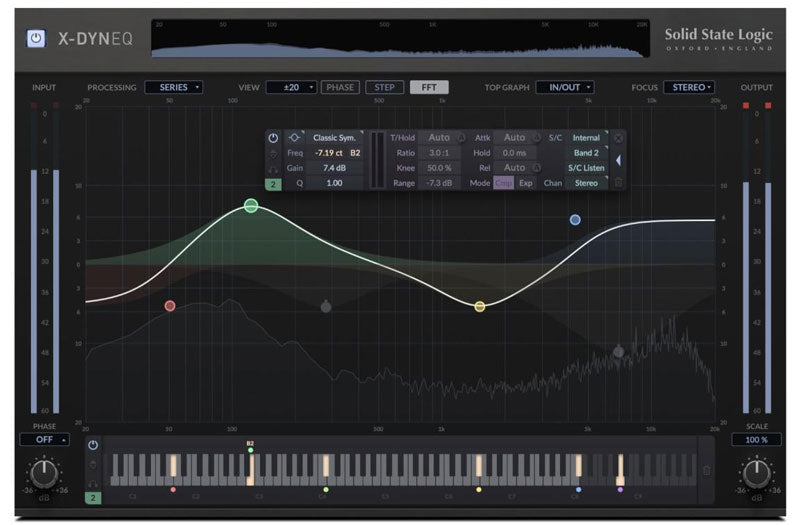Select the green band 2 node on the curve
The image size is (800, 525).
251,206
